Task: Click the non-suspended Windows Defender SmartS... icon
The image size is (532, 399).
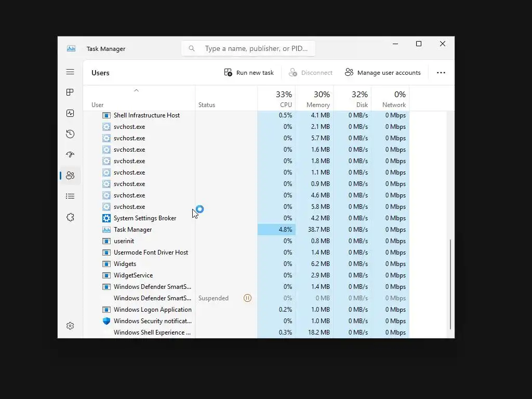Action: tap(106, 287)
